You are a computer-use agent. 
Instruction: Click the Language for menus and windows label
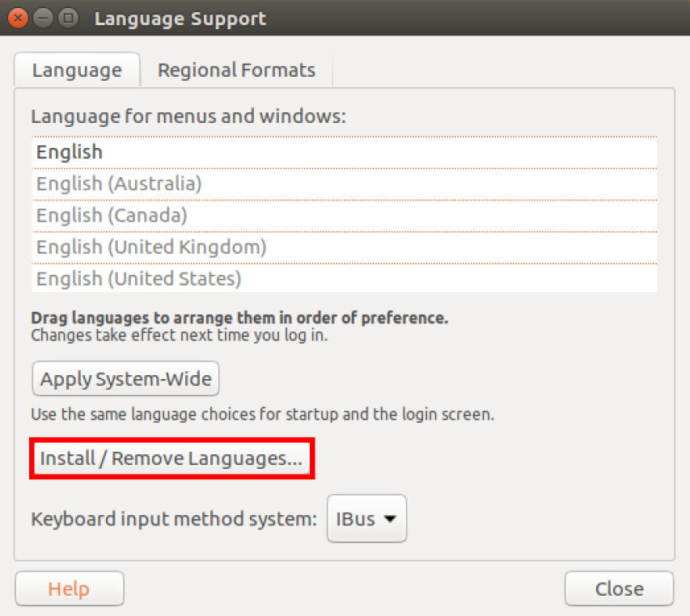(x=188, y=116)
